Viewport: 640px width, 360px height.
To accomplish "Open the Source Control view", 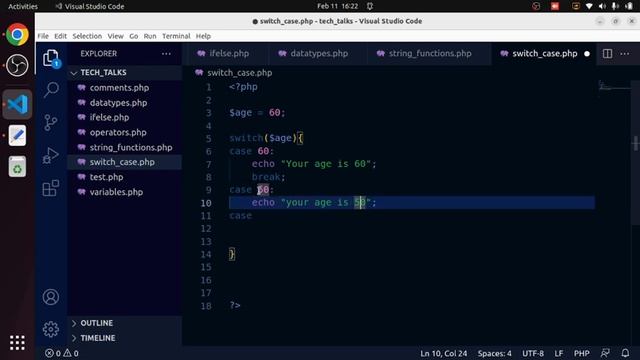I will click(51, 122).
